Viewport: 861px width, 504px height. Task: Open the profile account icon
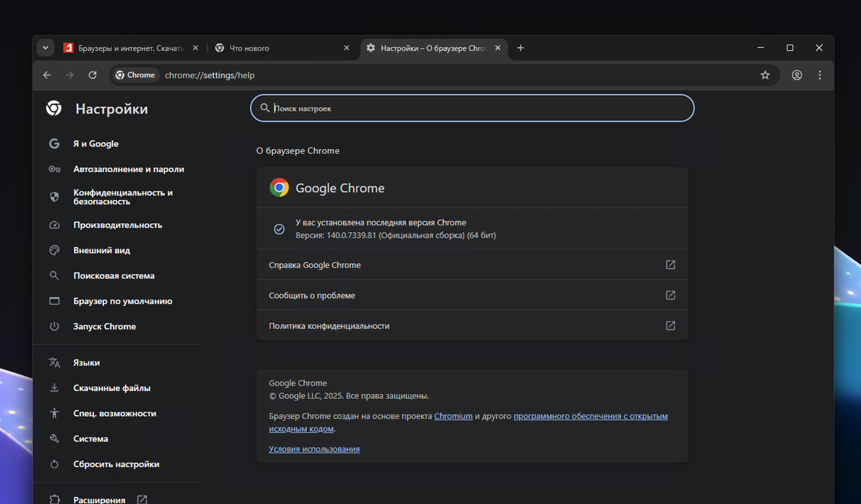[x=797, y=75]
